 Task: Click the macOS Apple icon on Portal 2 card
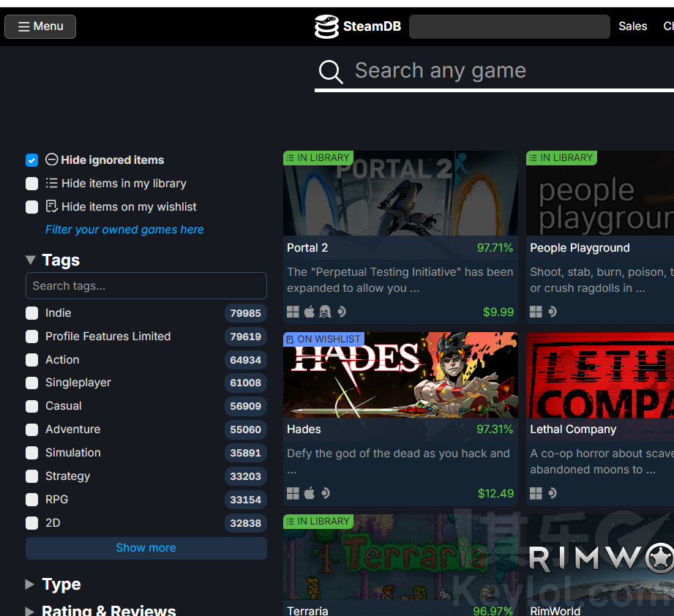click(x=309, y=312)
